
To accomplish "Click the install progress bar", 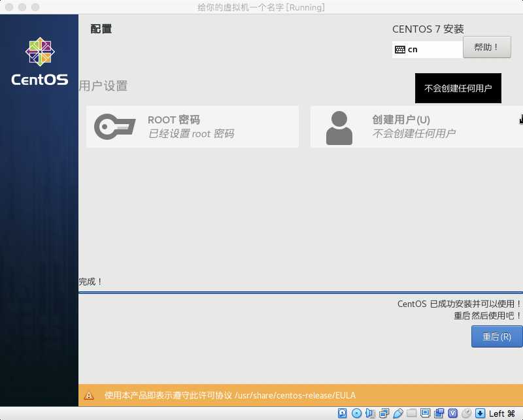I will [301, 293].
